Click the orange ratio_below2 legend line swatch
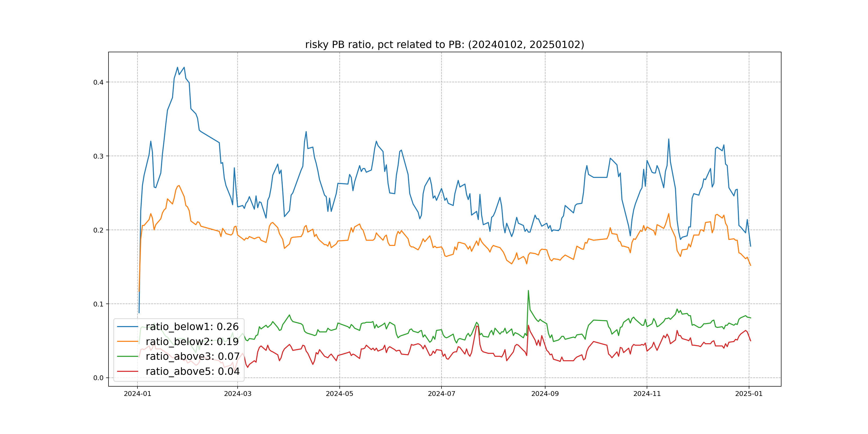Image resolution: width=868 pixels, height=434 pixels. point(127,341)
